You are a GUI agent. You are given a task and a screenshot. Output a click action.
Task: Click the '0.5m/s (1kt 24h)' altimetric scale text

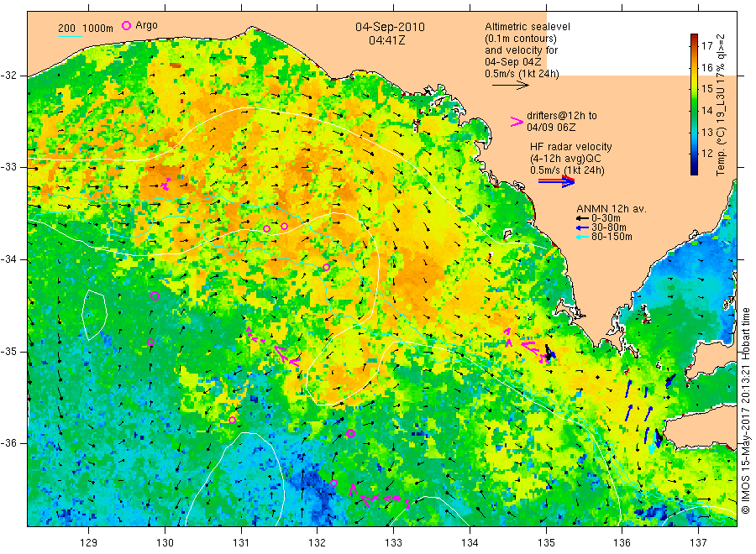(522, 74)
